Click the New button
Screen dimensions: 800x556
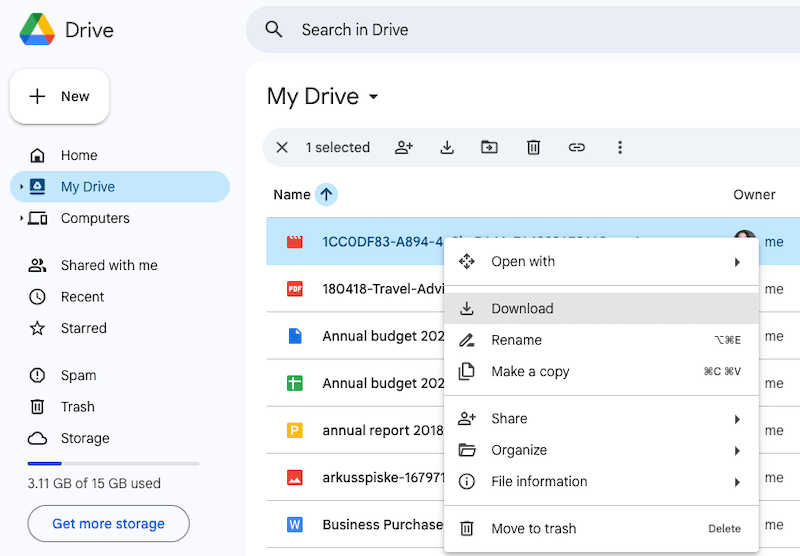60,96
